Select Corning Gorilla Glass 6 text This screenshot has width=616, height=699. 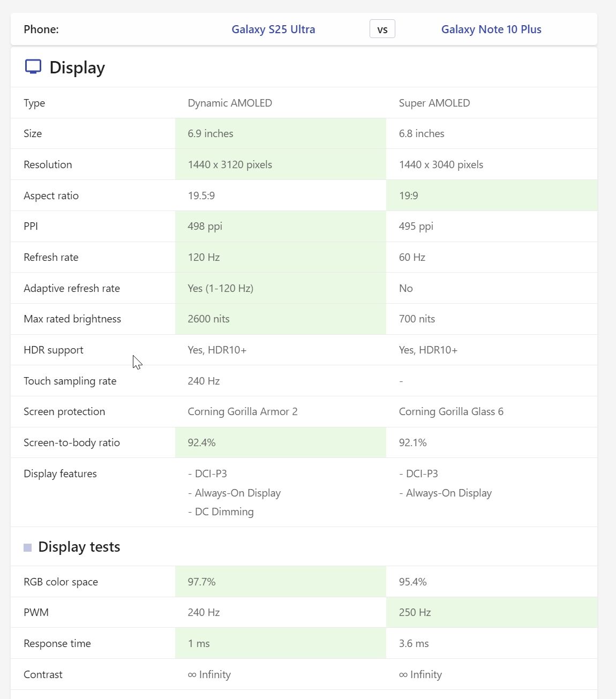452,411
